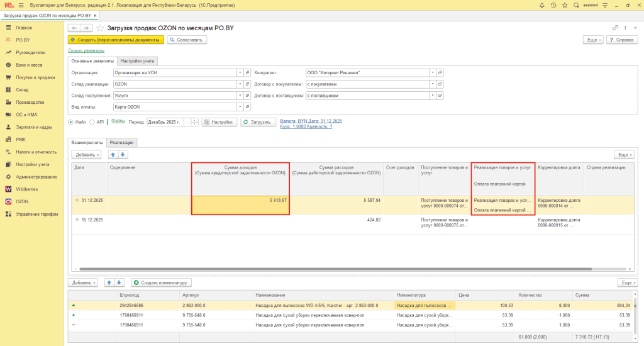Image resolution: width=644 pixels, height=346 pixels.
Task: Open OZON section in sidebar
Action: (22, 202)
